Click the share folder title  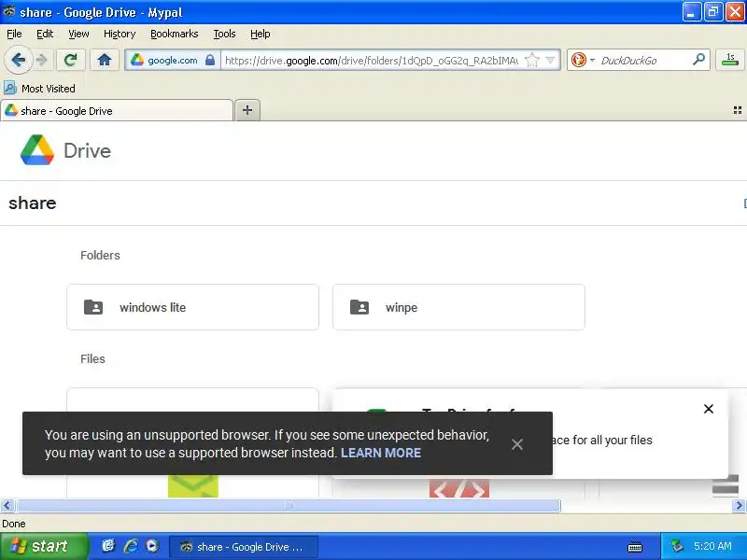pos(33,203)
